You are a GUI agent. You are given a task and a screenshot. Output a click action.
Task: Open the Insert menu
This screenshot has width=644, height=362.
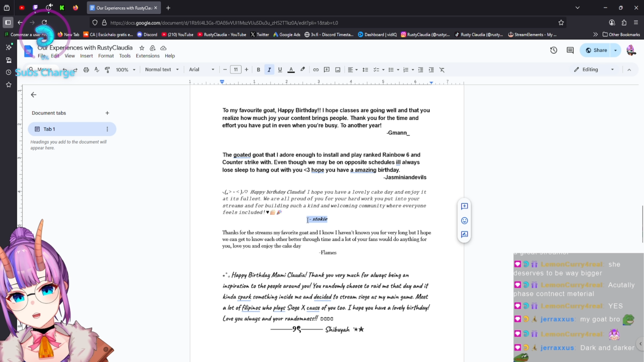[x=86, y=56]
